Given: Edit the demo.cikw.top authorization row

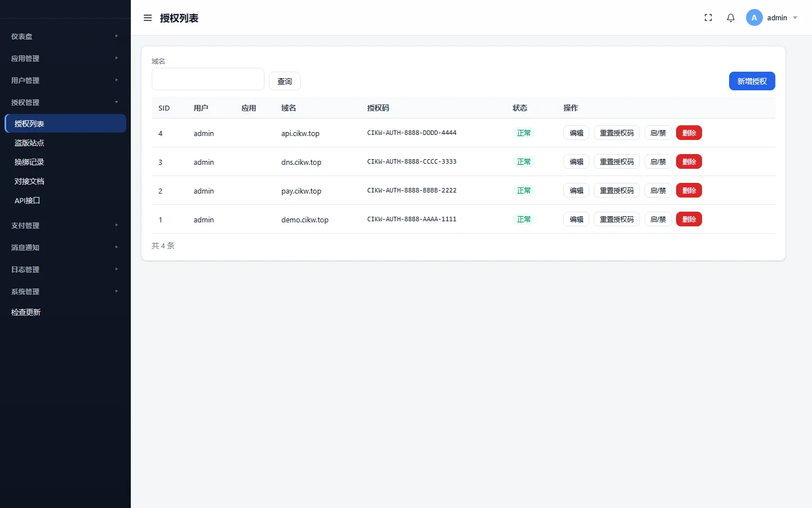Looking at the screenshot, I should (x=576, y=219).
